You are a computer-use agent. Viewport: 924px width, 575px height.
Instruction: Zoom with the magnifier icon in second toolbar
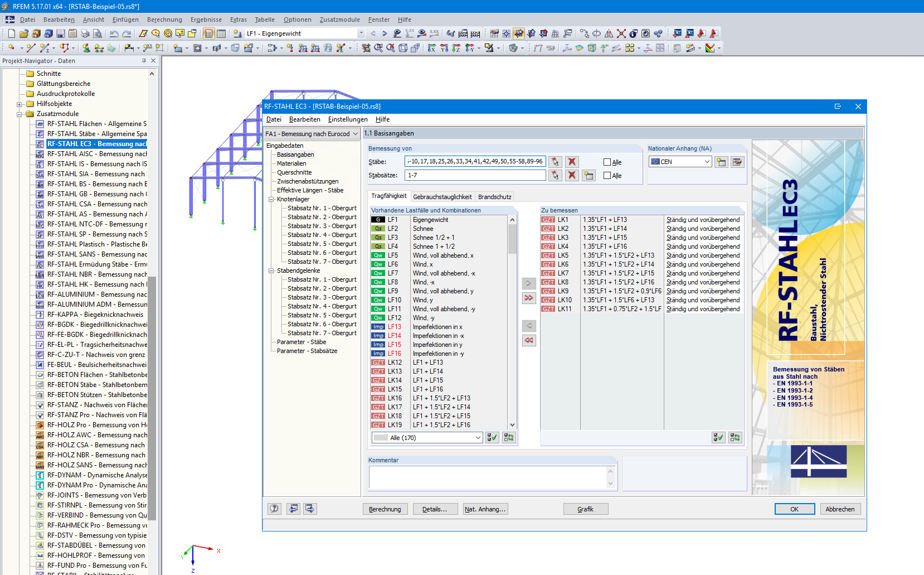(378, 48)
